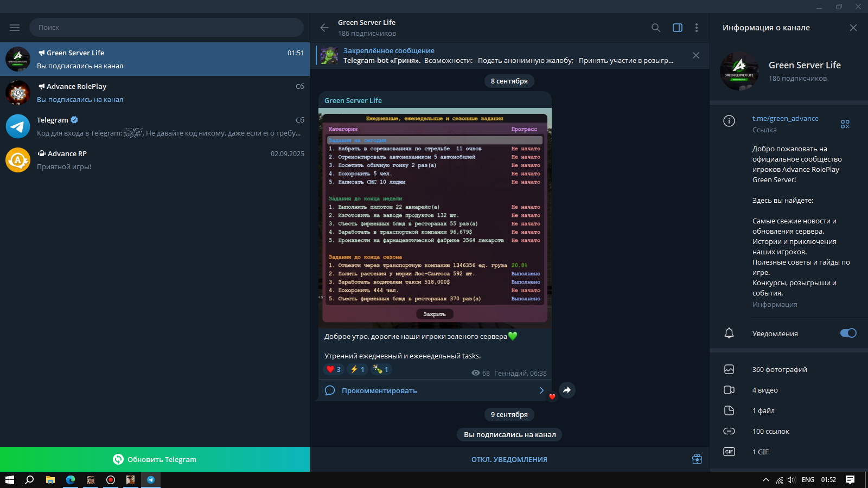
Task: Click the '9 сентября' date badge
Action: click(x=509, y=414)
